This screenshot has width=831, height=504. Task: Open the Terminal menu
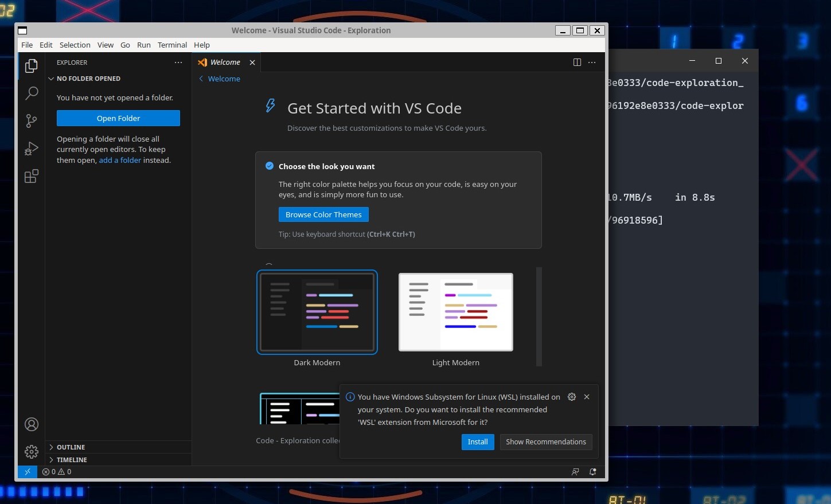click(x=172, y=45)
